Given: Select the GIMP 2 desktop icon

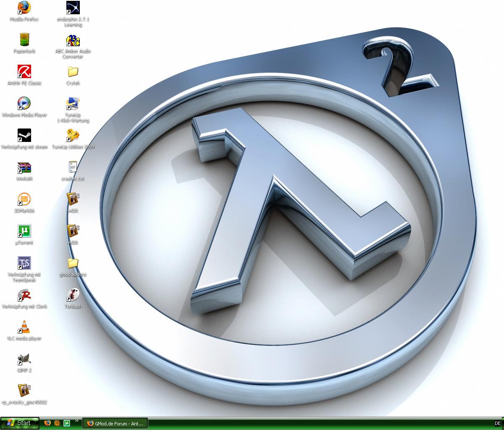Looking at the screenshot, I should click(x=24, y=359).
